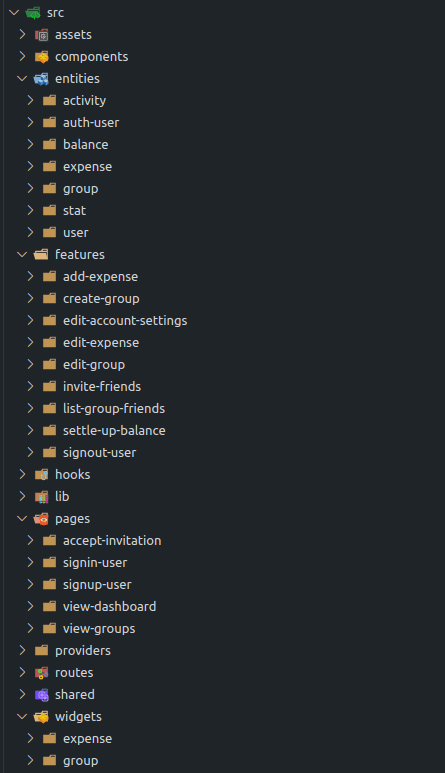Expand the hooks chevron
Image resolution: width=445 pixels, height=773 pixels.
(x=22, y=474)
